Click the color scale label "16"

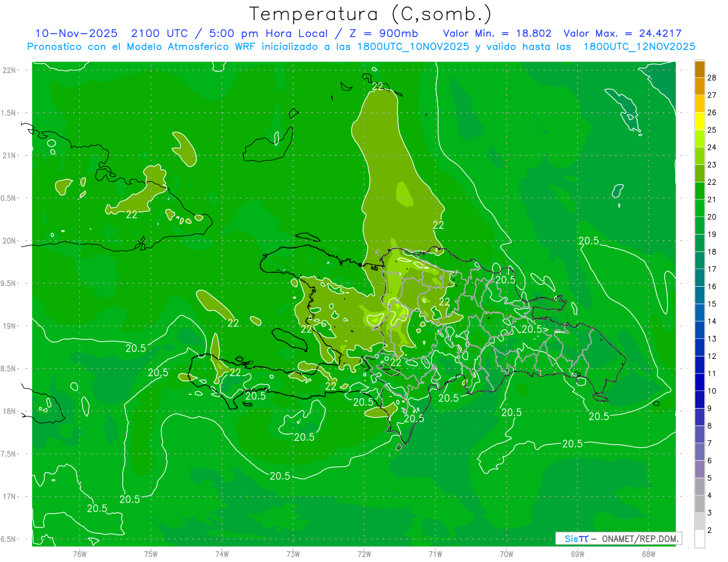[x=712, y=287]
